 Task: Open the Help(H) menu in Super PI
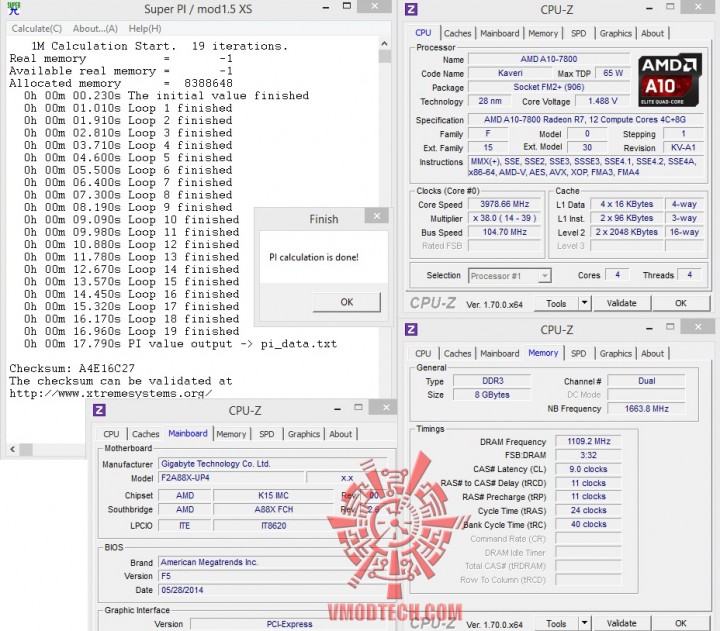145,28
